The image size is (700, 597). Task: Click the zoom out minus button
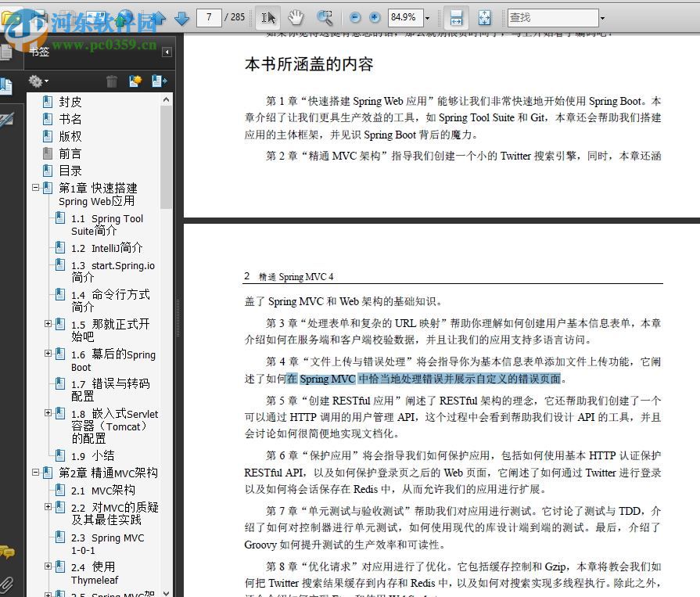click(x=356, y=17)
